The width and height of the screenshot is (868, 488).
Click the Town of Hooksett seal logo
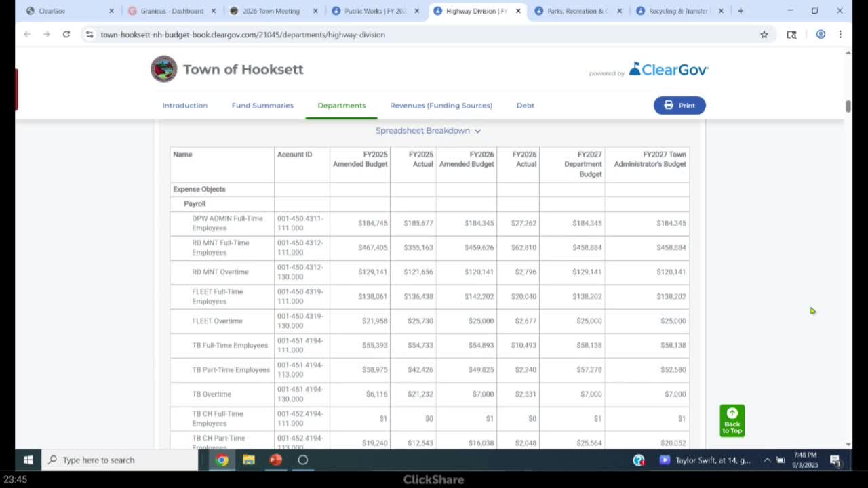(163, 69)
